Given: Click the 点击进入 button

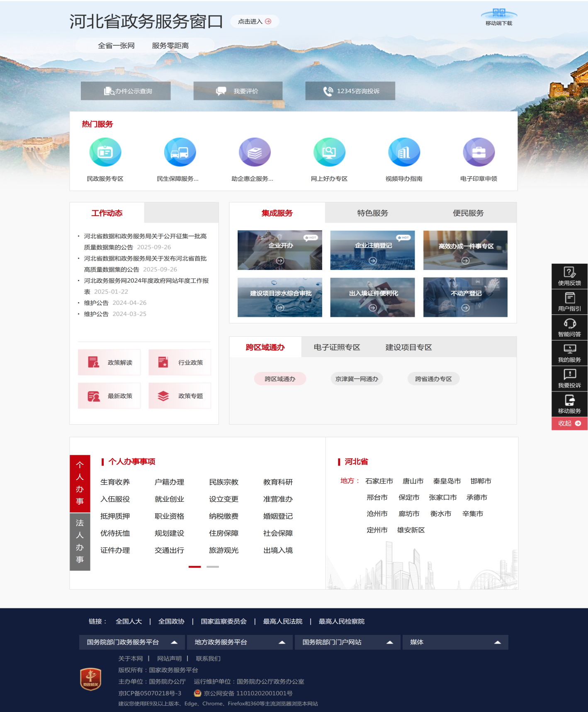Looking at the screenshot, I should pos(255,22).
